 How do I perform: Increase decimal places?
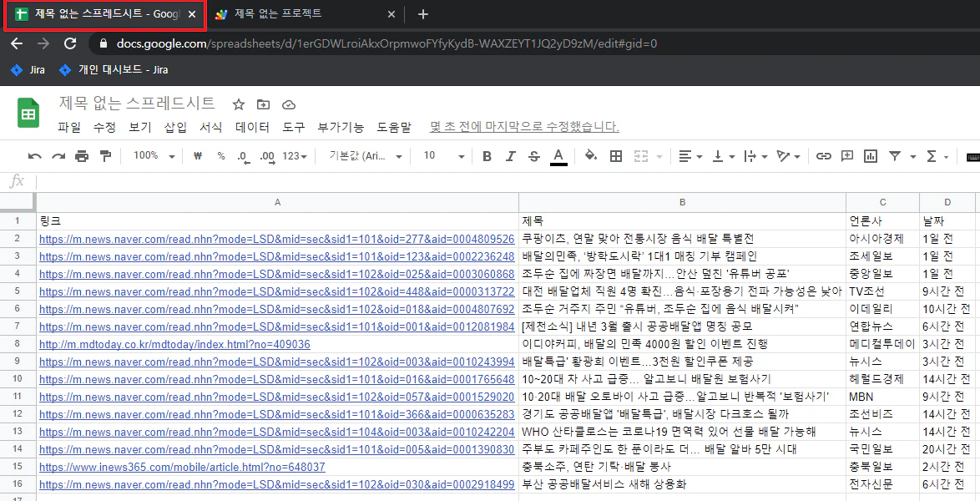(x=267, y=156)
